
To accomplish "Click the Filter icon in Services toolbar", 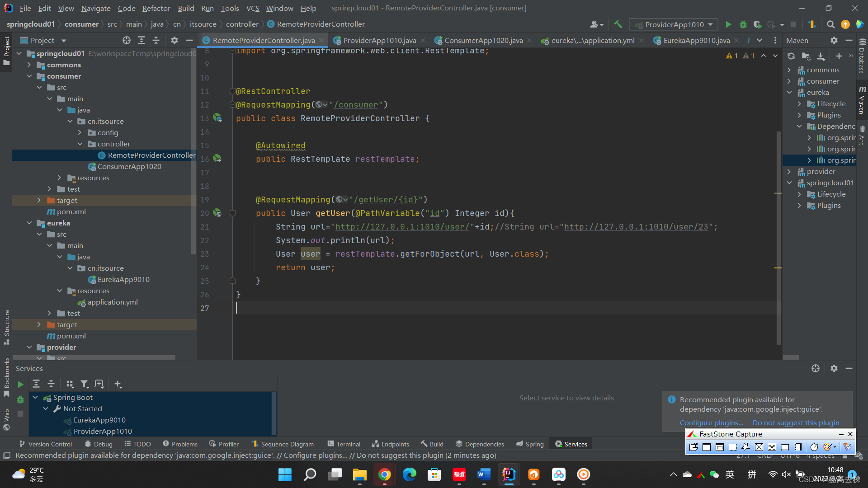I will pos(84,384).
